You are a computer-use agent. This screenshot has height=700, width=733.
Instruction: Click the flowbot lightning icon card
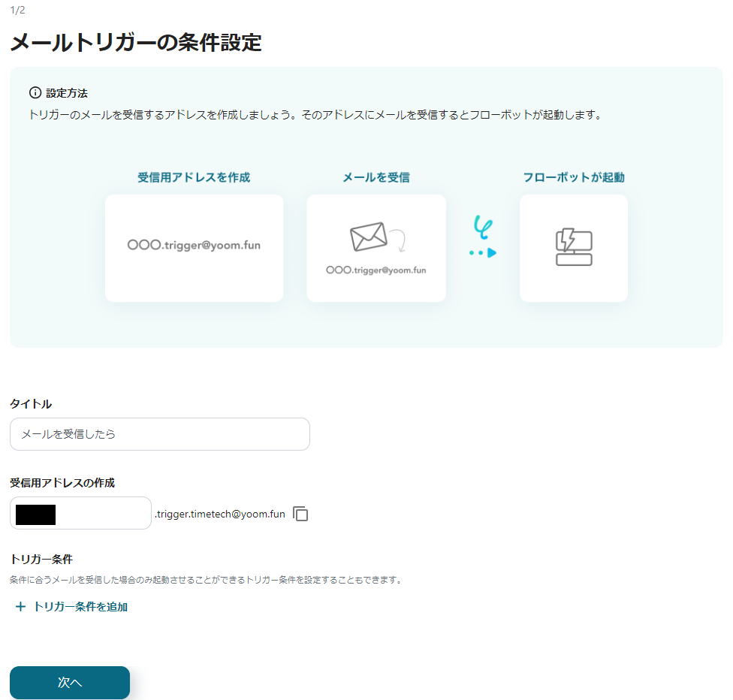[x=574, y=248]
